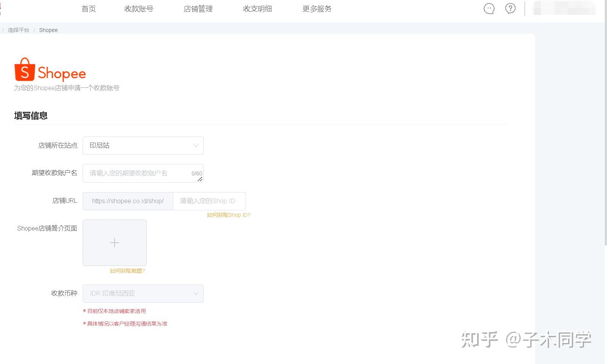Image resolution: width=607 pixels, height=364 pixels.
Task: Go to 店铺管理 menu
Action: (x=198, y=9)
